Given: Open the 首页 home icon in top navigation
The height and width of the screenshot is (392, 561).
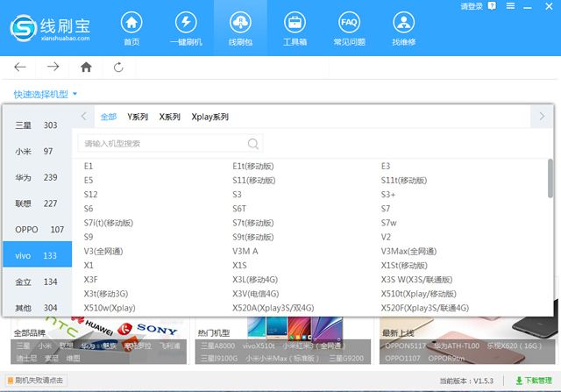Looking at the screenshot, I should point(131,22).
